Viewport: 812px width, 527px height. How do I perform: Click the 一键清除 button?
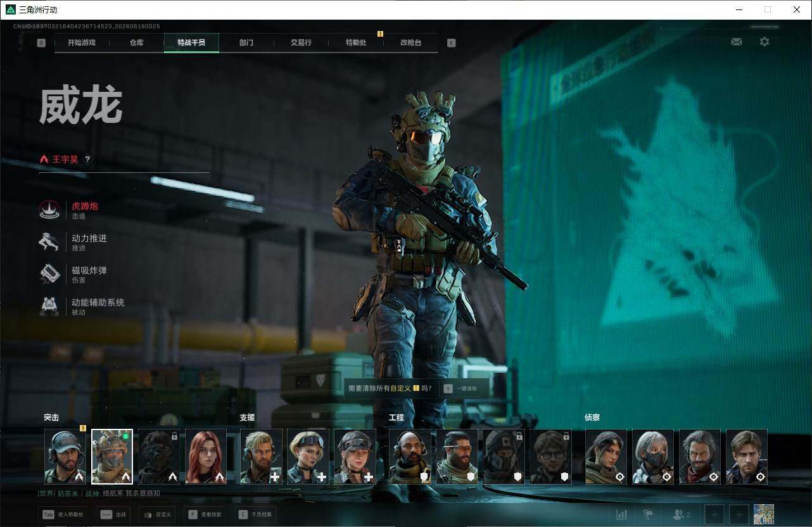click(464, 388)
